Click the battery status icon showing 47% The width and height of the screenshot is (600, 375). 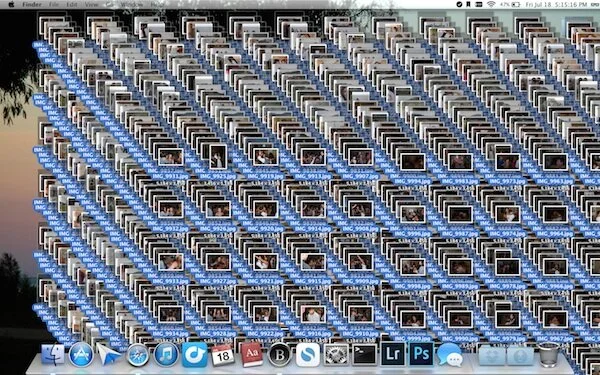tap(515, 4)
